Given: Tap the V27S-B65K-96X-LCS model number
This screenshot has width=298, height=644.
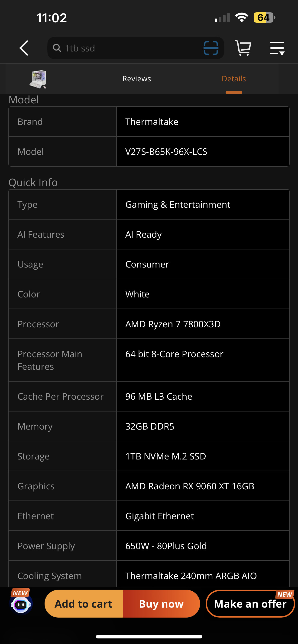Looking at the screenshot, I should [166, 152].
